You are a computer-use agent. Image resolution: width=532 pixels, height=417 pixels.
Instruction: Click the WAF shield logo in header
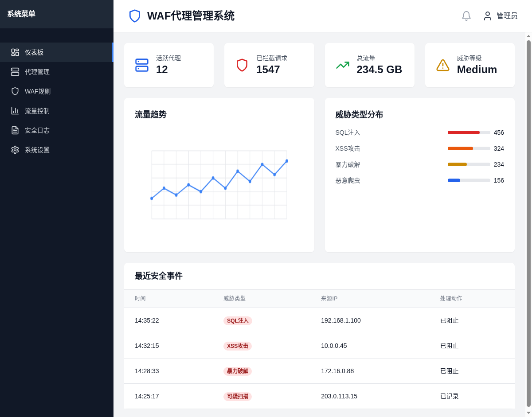click(x=135, y=16)
